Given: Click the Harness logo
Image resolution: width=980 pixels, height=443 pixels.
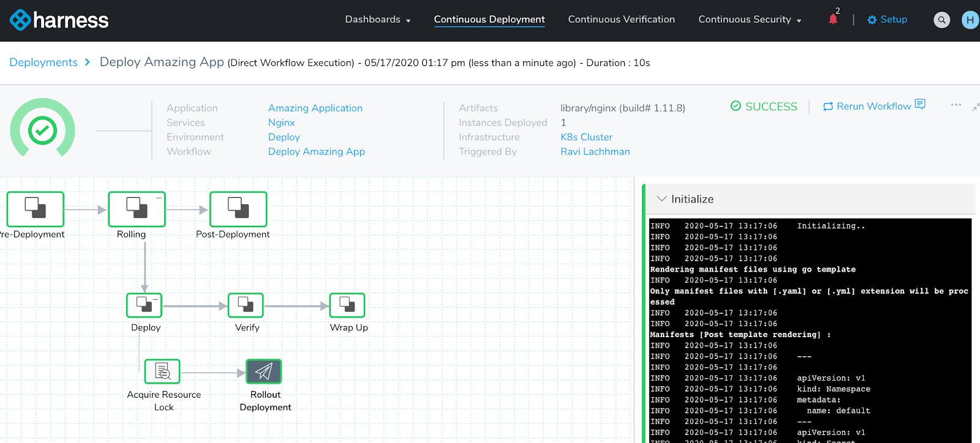Looking at the screenshot, I should tap(59, 20).
